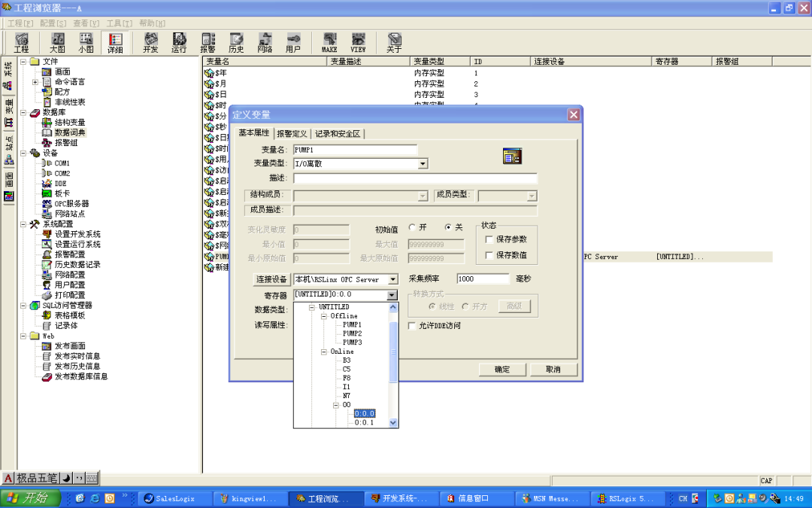View history data via the 历史 toolbar icon
The image size is (812, 508).
coord(236,41)
